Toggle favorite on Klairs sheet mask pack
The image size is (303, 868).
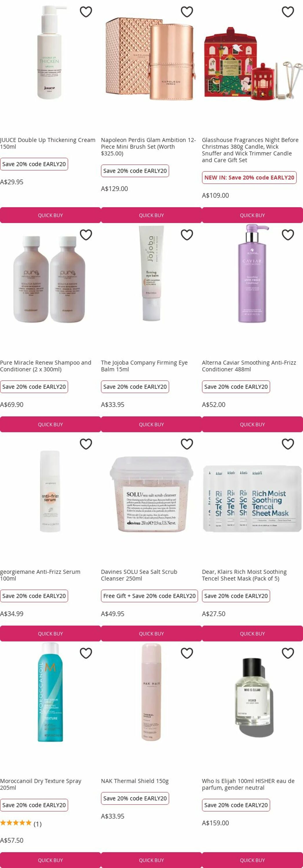[287, 444]
